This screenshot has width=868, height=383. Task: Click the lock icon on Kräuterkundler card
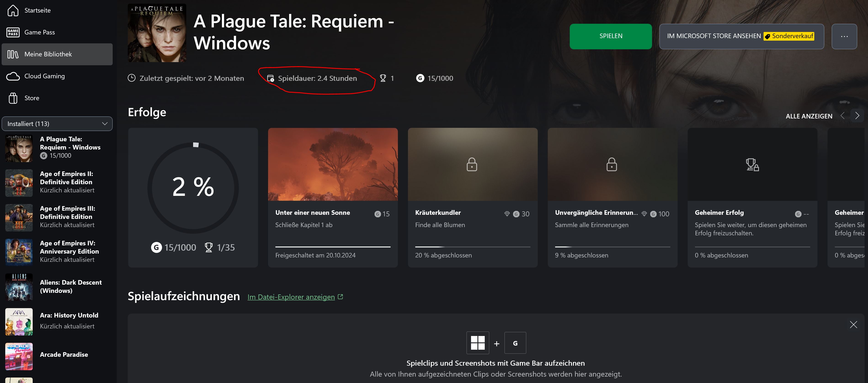472,164
